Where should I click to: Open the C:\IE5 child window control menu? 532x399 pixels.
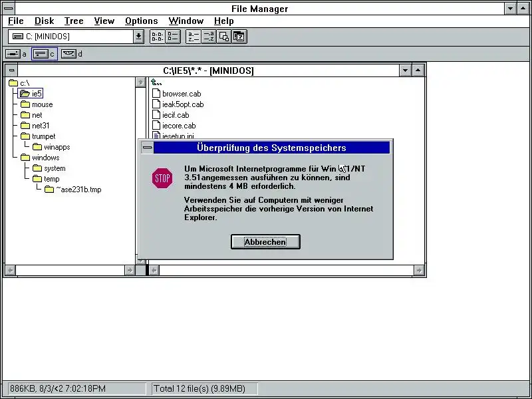tap(11, 70)
